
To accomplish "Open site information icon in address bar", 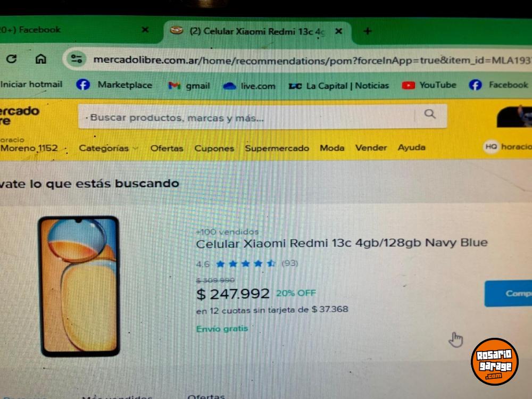I will coord(76,60).
